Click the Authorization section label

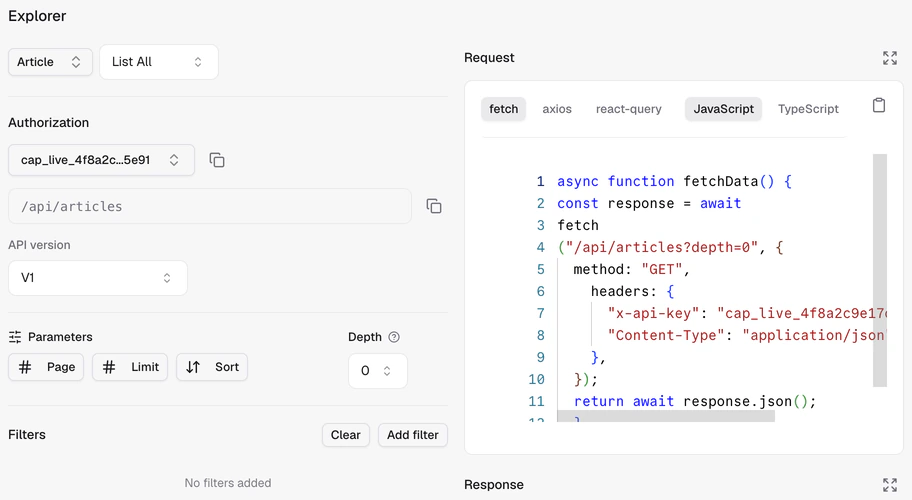[49, 123]
